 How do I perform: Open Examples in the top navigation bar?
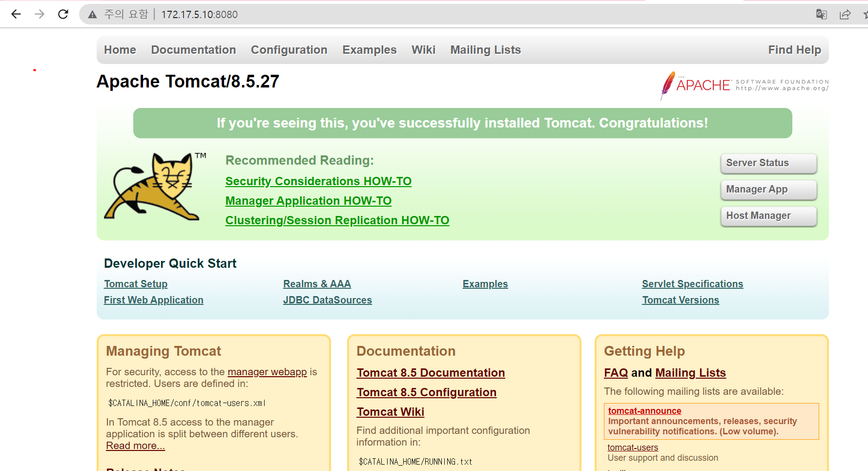coord(370,50)
